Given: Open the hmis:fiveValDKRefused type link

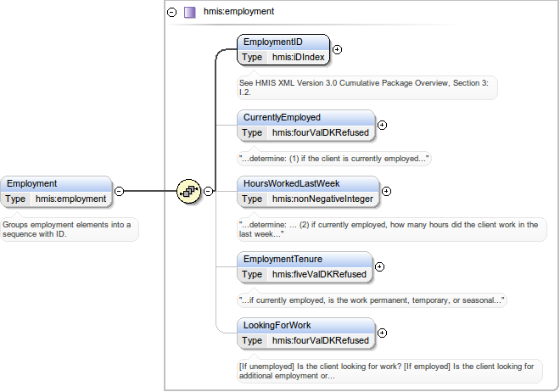Looking at the screenshot, I should tap(319, 274).
